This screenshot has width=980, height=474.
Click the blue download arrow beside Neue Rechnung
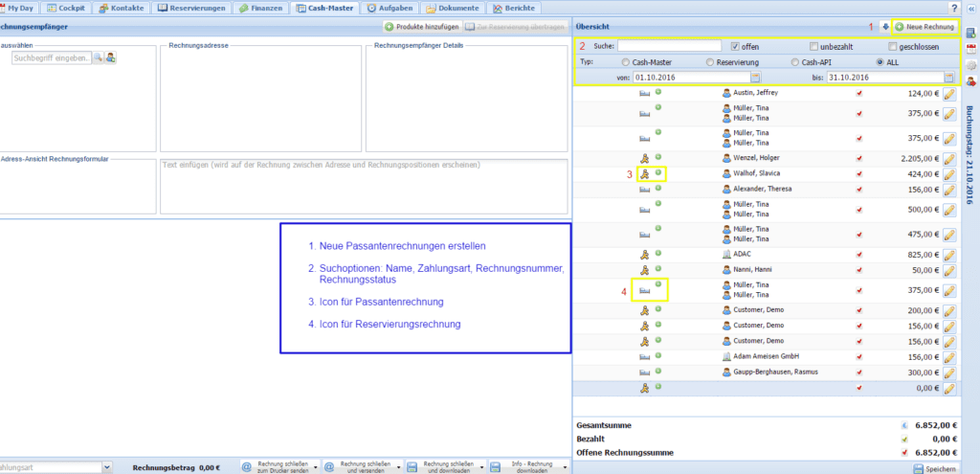coord(883,27)
